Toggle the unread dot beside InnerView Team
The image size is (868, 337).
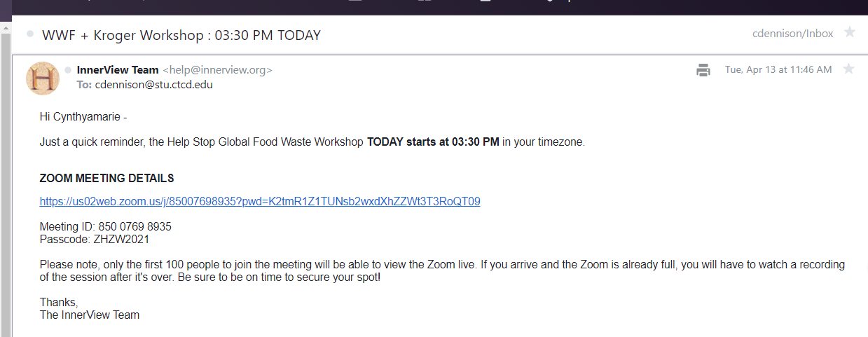coord(68,70)
